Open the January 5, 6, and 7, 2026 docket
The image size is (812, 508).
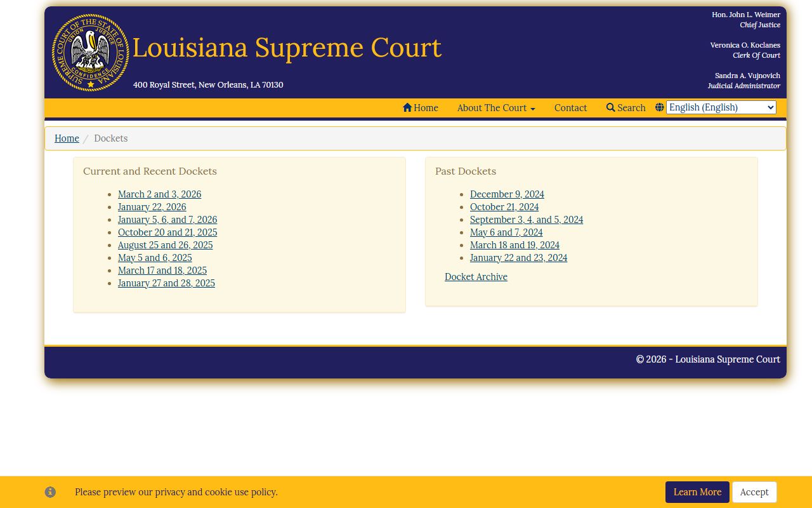(167, 220)
